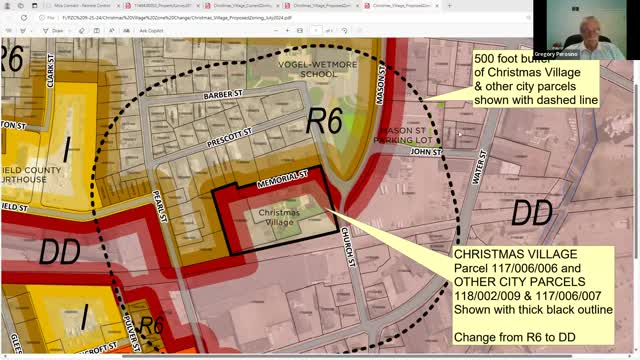The width and height of the screenshot is (640, 360).
Task: Open the tab actions menu icon
Action: click(x=34, y=6)
